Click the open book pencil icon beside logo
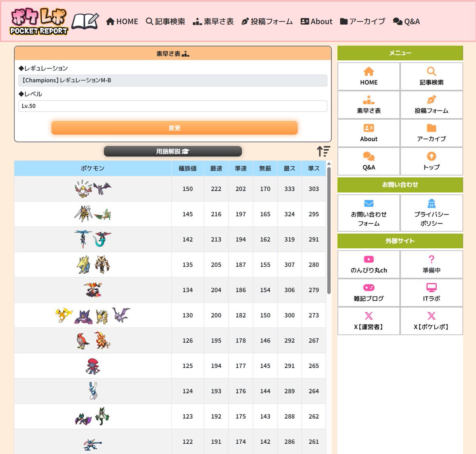 point(85,21)
